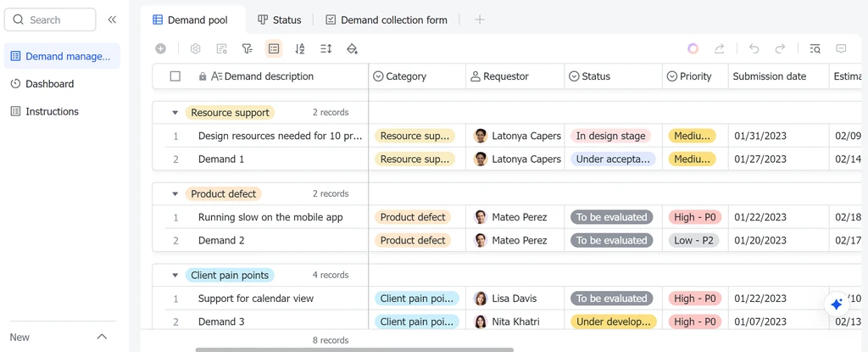Open the filter icon in toolbar
The width and height of the screenshot is (868, 352).
(248, 49)
